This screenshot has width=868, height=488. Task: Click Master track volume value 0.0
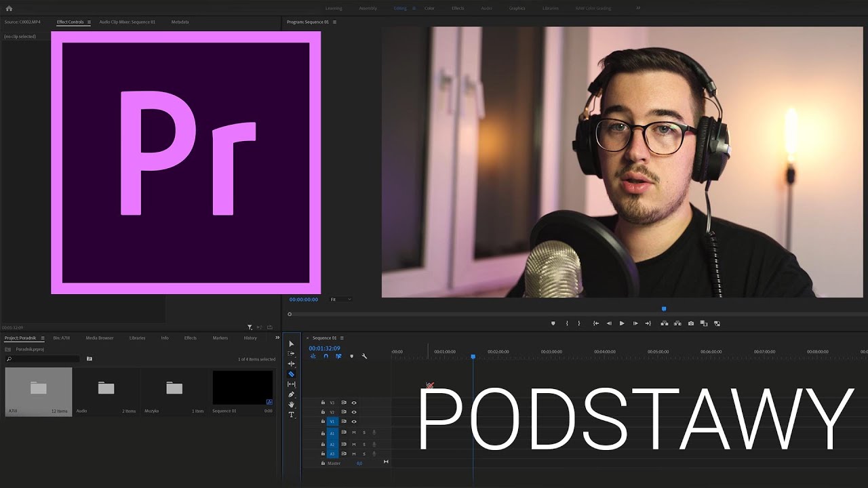click(x=359, y=463)
